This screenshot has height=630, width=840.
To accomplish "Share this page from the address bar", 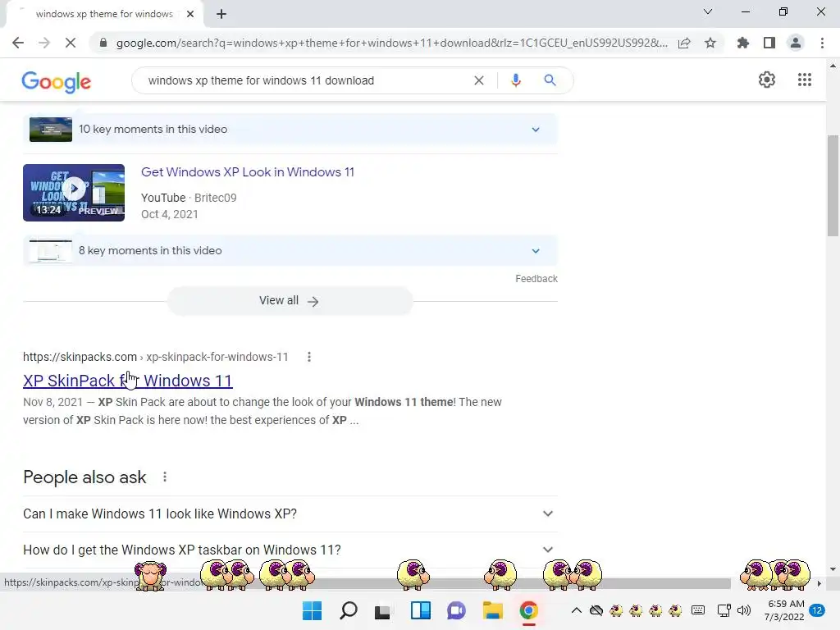I will click(684, 43).
